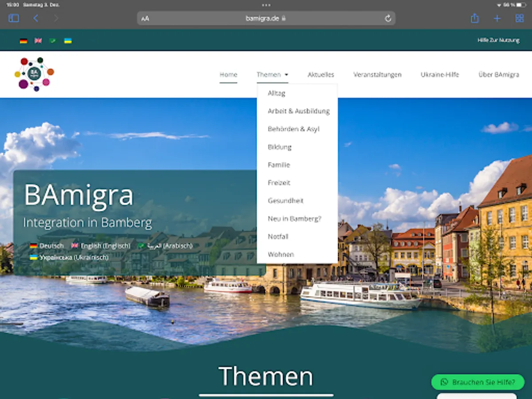532x399 pixels.
Task: Select the German flag in top bar
Action: pos(23,41)
